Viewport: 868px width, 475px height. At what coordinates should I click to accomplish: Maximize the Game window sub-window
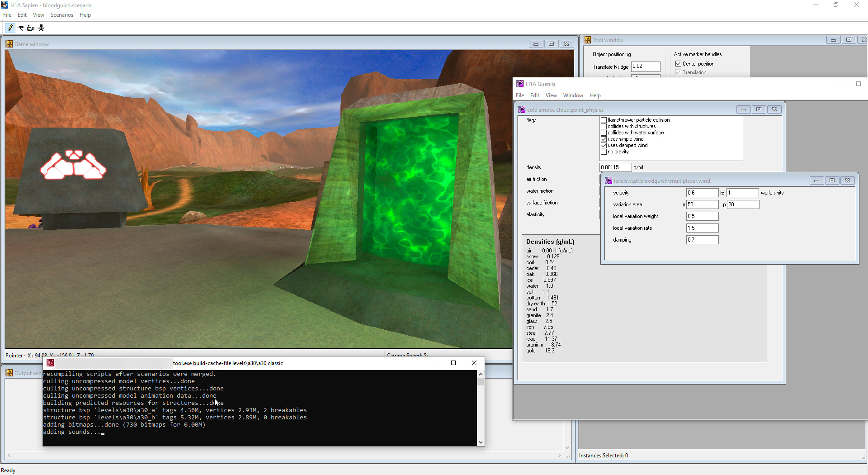point(551,44)
